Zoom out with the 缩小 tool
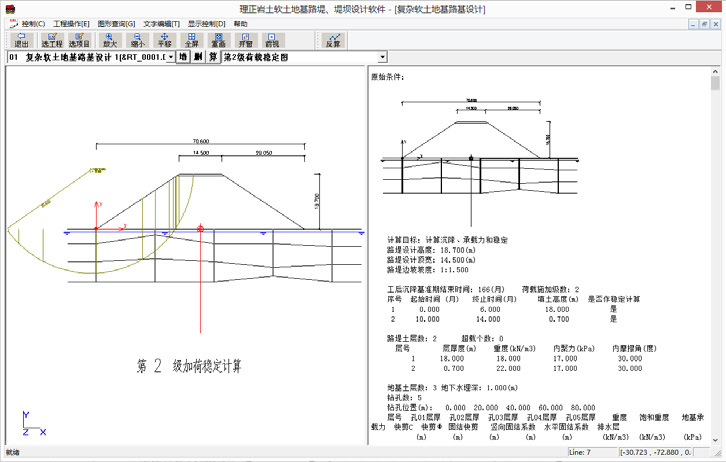The image size is (726, 462). tap(137, 40)
